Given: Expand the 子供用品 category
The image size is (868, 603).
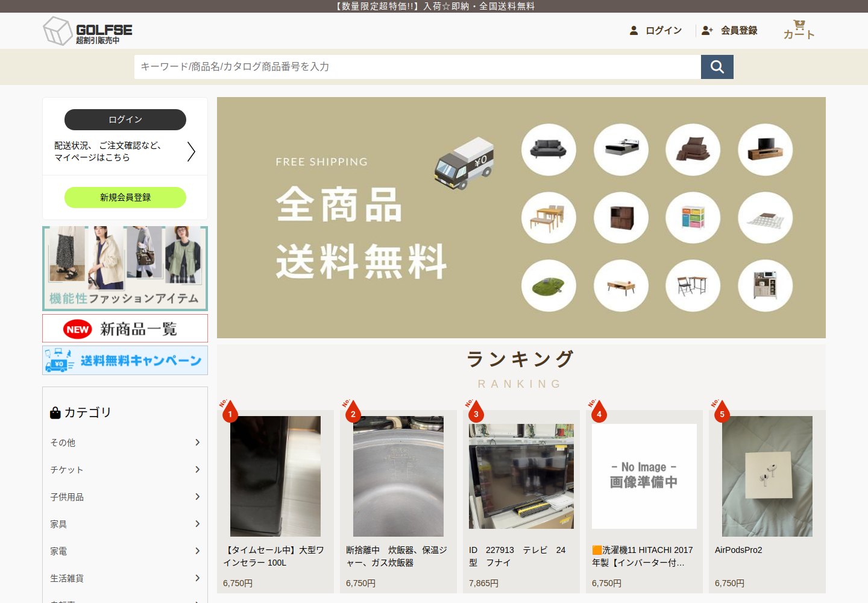Looking at the screenshot, I should pyautogui.click(x=125, y=497).
